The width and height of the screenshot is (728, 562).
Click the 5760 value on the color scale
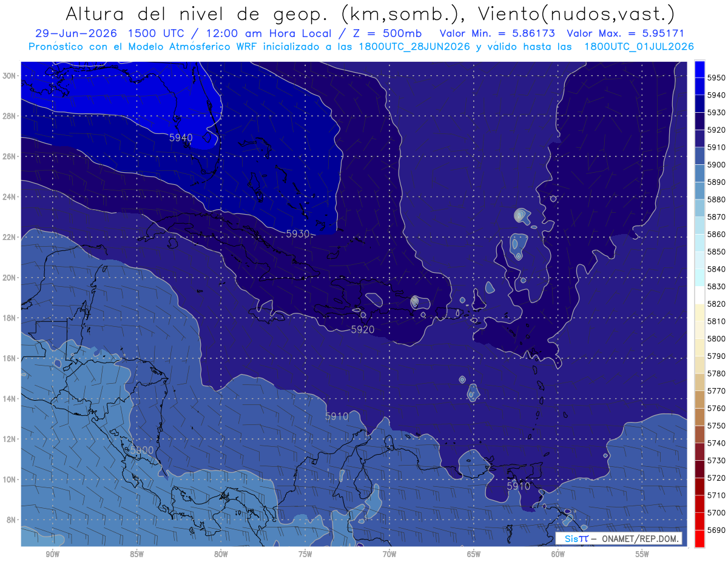(716, 409)
